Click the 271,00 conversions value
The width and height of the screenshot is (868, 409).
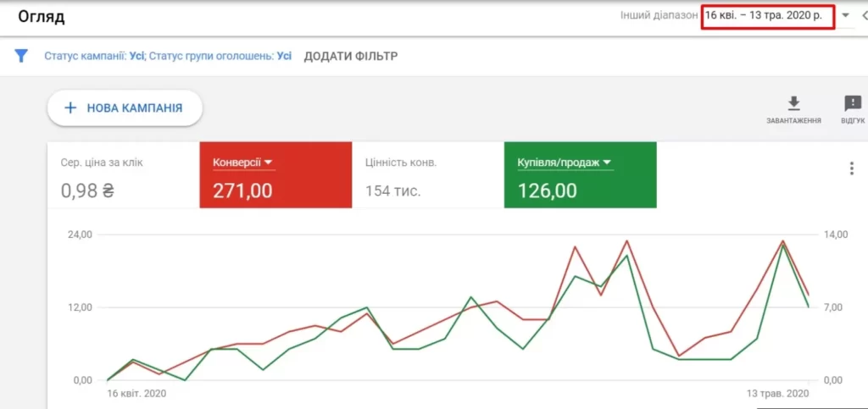[242, 191]
